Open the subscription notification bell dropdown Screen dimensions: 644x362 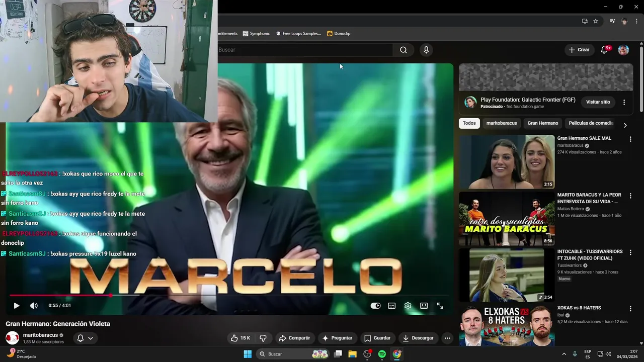pyautogui.click(x=85, y=338)
